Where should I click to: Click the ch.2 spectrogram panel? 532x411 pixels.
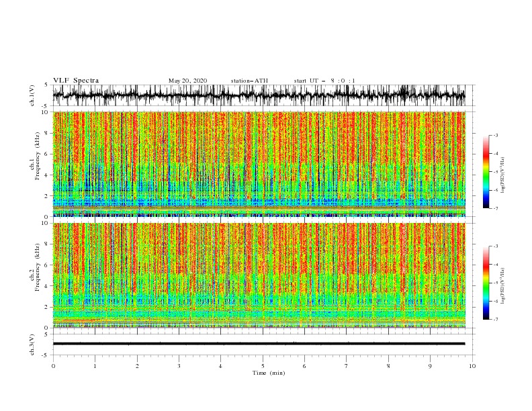259,275
